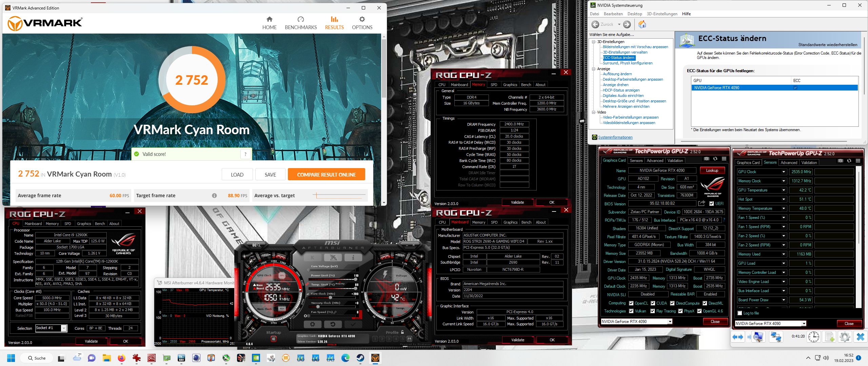Screen dimensions: 868x366
Task: Click the target frame rate info icon
Action: pos(214,196)
